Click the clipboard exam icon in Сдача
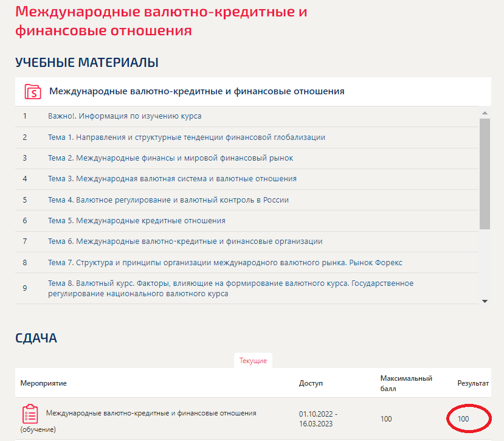 [30, 414]
